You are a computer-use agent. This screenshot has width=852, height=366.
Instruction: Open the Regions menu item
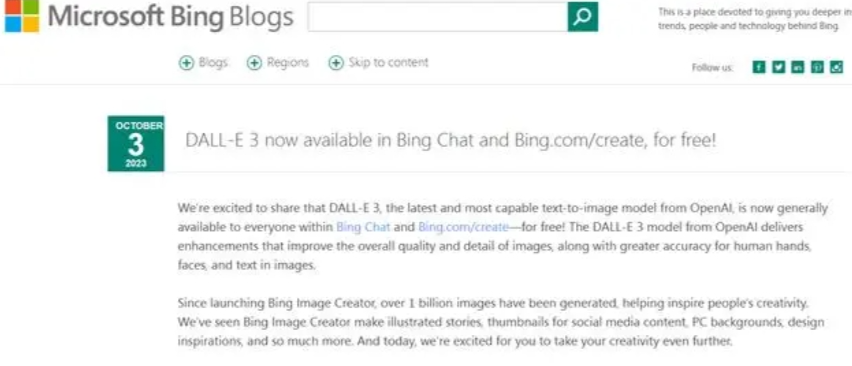[x=287, y=62]
